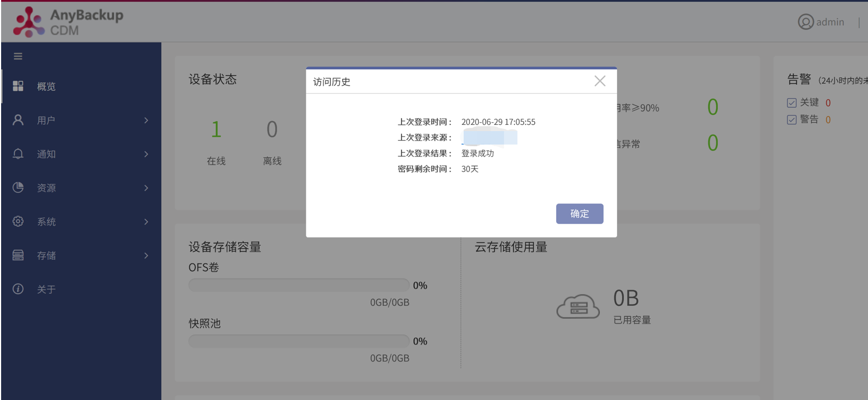Click the OFS卷 usage progress bar
The height and width of the screenshot is (400, 868).
(x=298, y=285)
